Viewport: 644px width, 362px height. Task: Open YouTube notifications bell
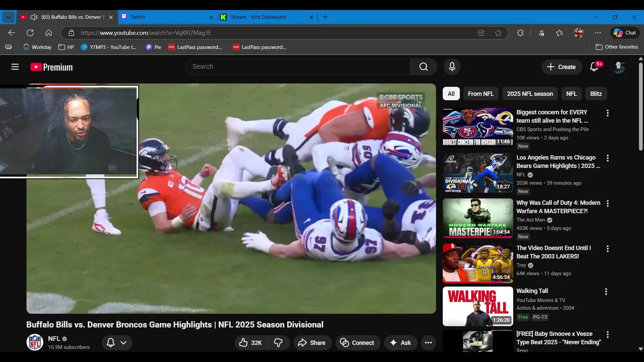click(594, 67)
